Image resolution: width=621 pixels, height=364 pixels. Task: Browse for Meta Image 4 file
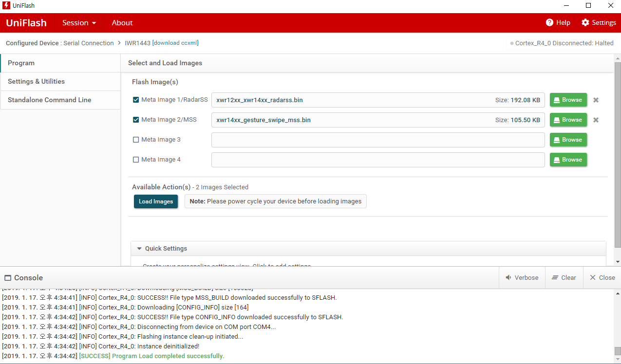(568, 160)
